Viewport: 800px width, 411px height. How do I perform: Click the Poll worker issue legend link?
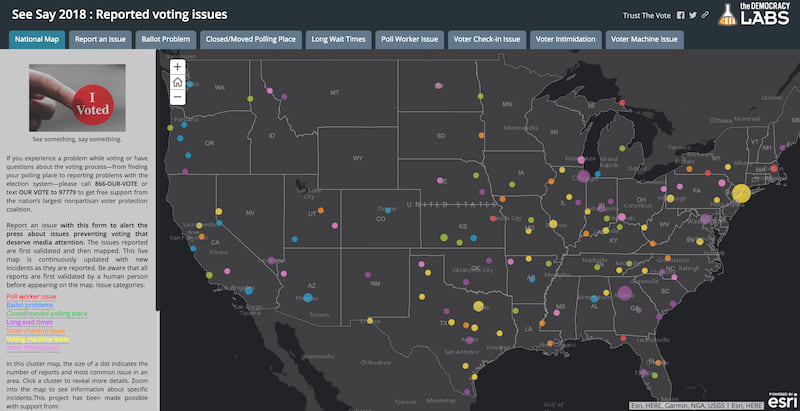tap(32, 297)
